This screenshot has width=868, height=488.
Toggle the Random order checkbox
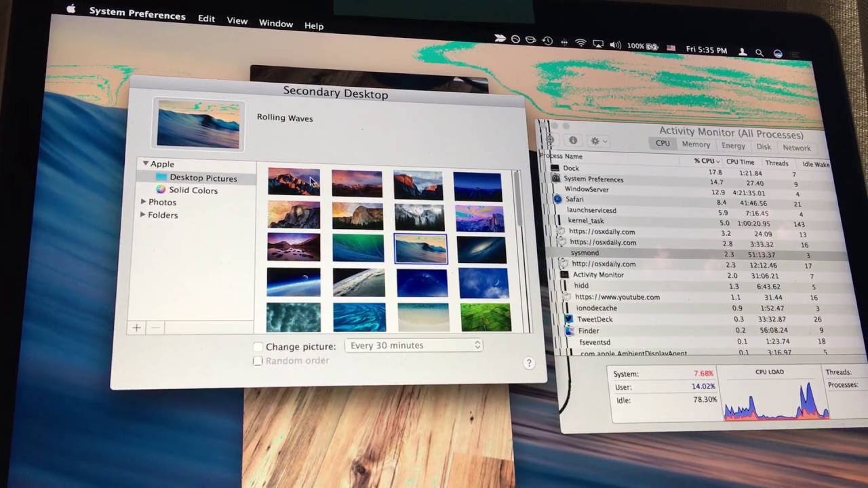(258, 361)
